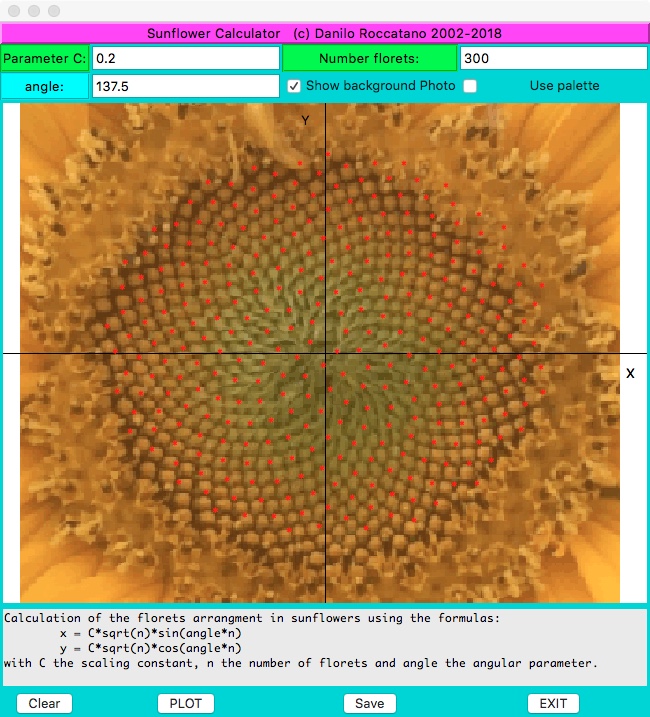650x717 pixels.
Task: Exit the Sunflower Calculator via EXIT
Action: [553, 703]
